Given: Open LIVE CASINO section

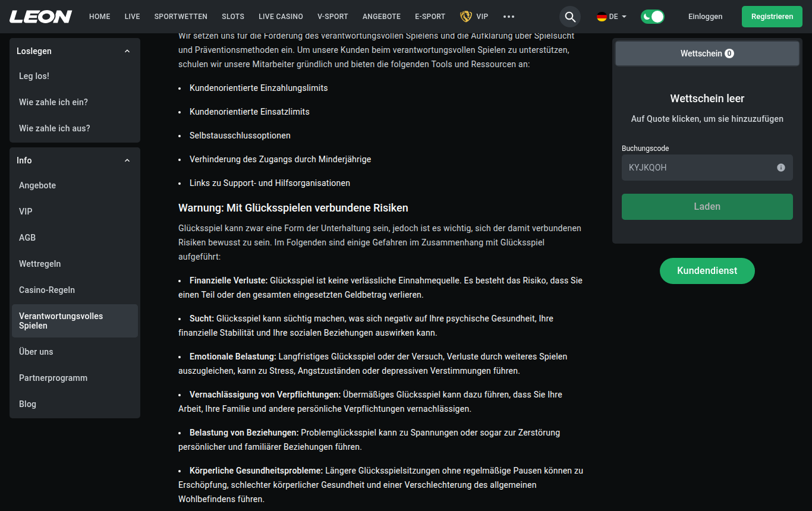Looking at the screenshot, I should pos(281,17).
